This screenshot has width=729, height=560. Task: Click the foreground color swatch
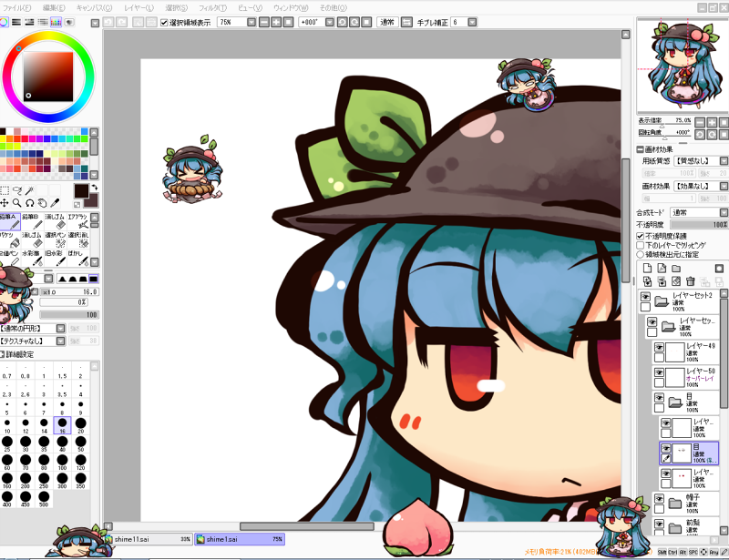click(x=81, y=190)
